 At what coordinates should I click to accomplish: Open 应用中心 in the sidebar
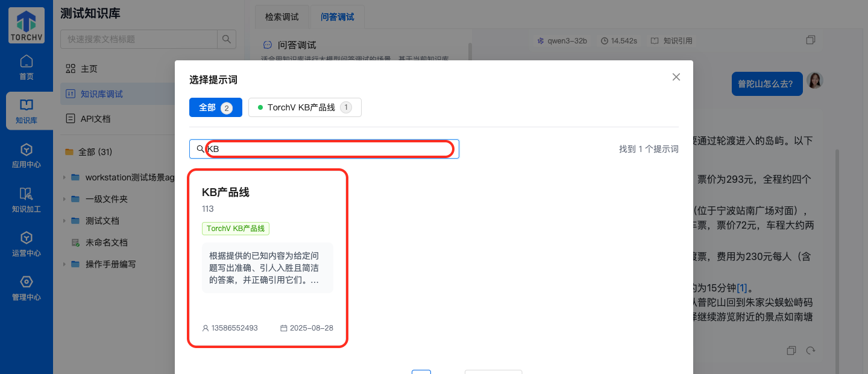tap(27, 156)
